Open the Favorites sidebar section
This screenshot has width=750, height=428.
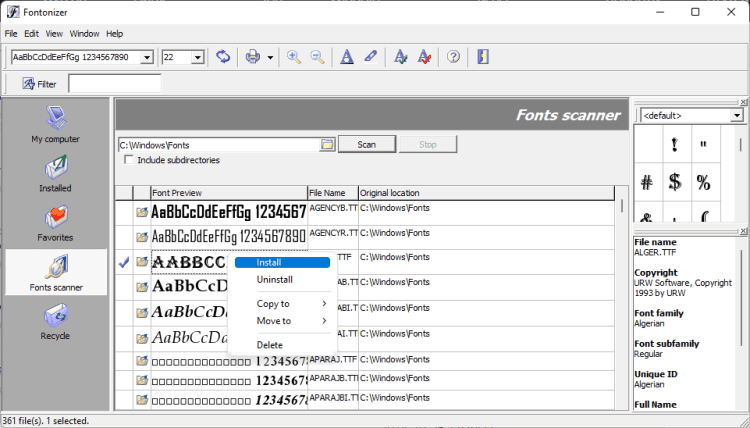tap(55, 223)
